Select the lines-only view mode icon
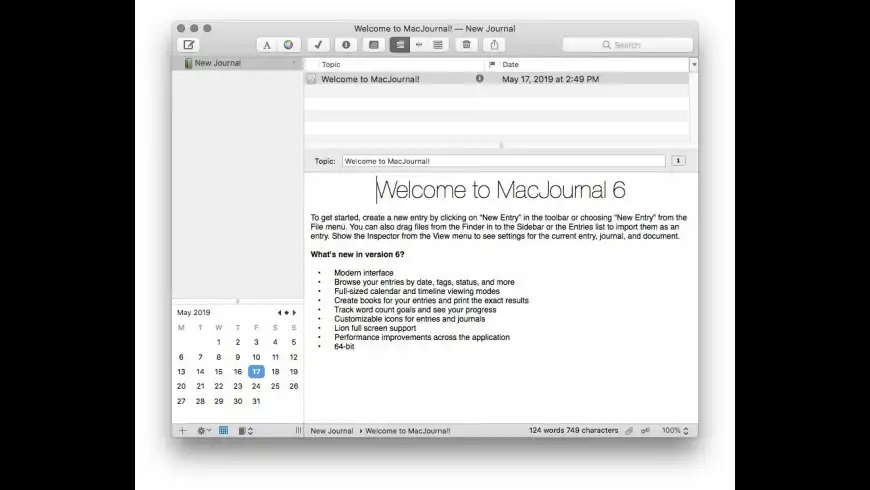 tap(438, 45)
